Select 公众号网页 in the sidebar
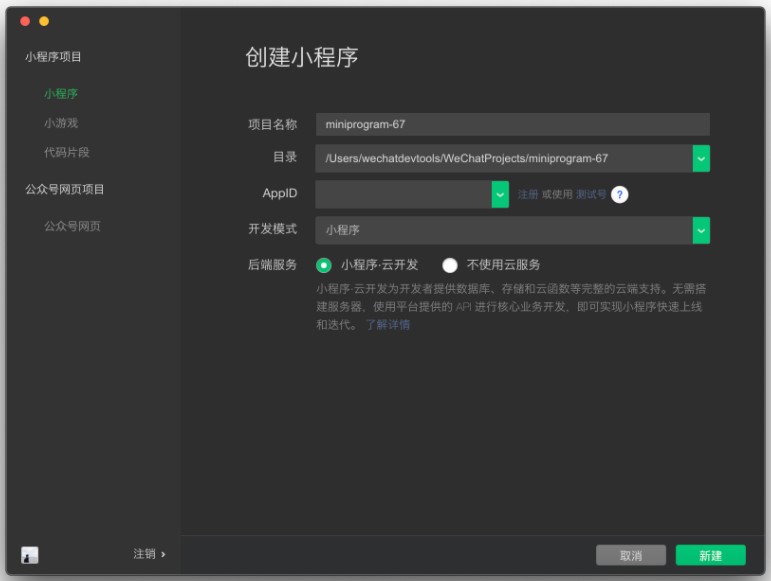The height and width of the screenshot is (581, 771). point(72,226)
